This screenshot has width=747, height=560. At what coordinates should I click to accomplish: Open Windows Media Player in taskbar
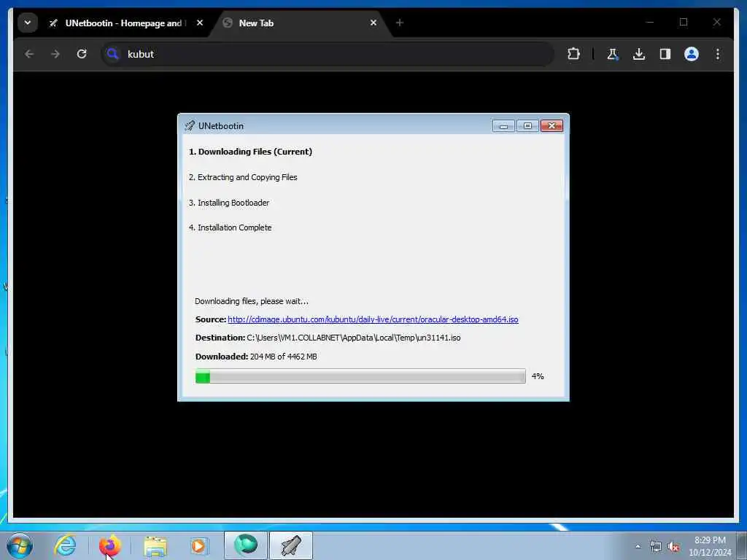198,545
